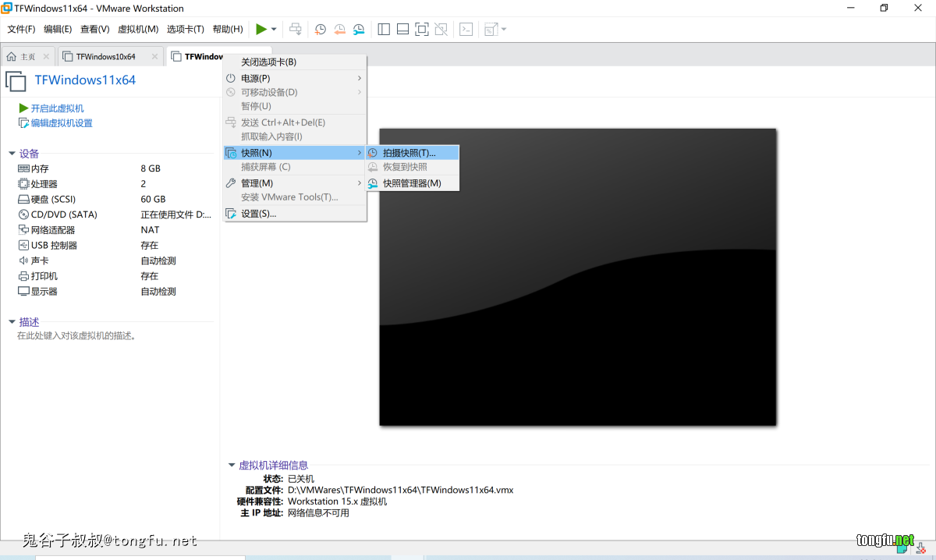Click the send Ctrl+Alt+Del toolbar icon
The width and height of the screenshot is (936, 560).
[x=296, y=30]
